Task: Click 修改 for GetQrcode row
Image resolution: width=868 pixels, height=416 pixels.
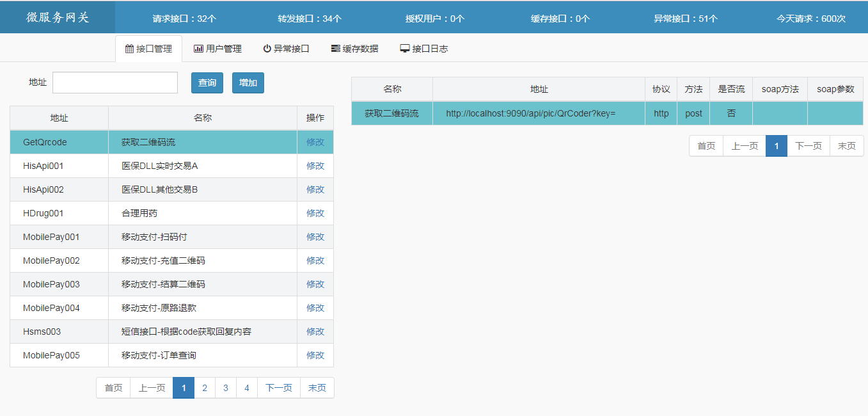Action: 315,142
